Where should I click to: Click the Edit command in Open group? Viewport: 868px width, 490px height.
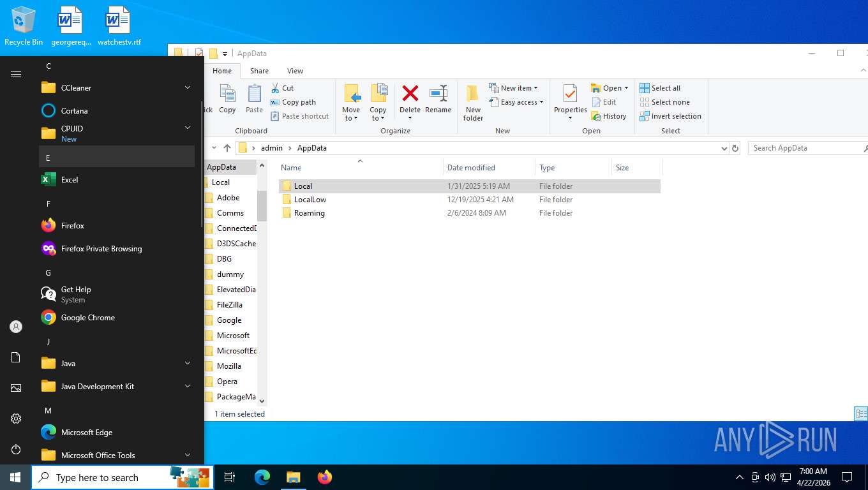pyautogui.click(x=604, y=102)
